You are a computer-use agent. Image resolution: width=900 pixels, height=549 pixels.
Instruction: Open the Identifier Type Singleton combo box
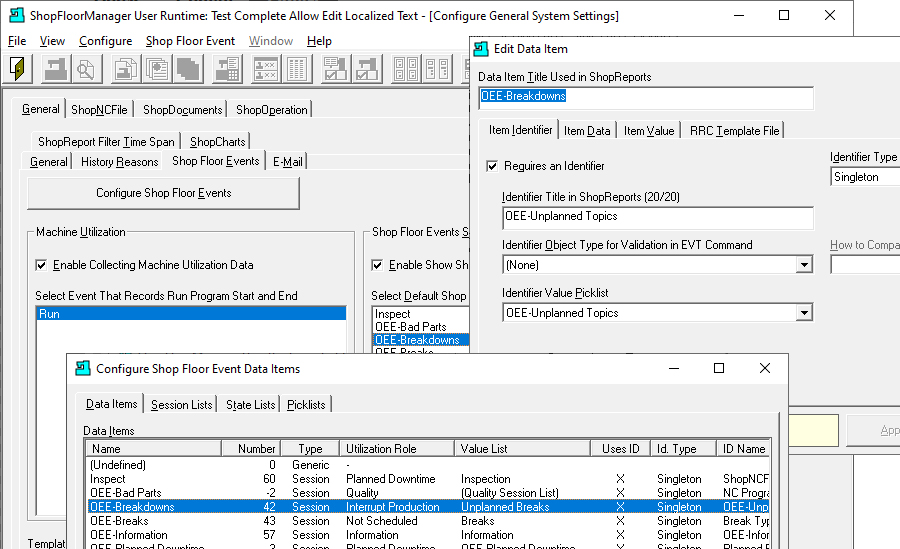tap(865, 177)
